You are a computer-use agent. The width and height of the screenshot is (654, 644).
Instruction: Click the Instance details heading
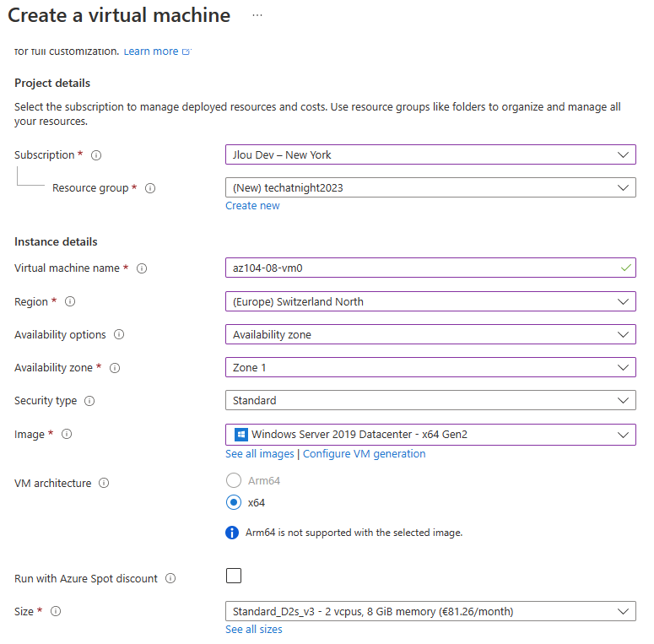pyautogui.click(x=56, y=242)
